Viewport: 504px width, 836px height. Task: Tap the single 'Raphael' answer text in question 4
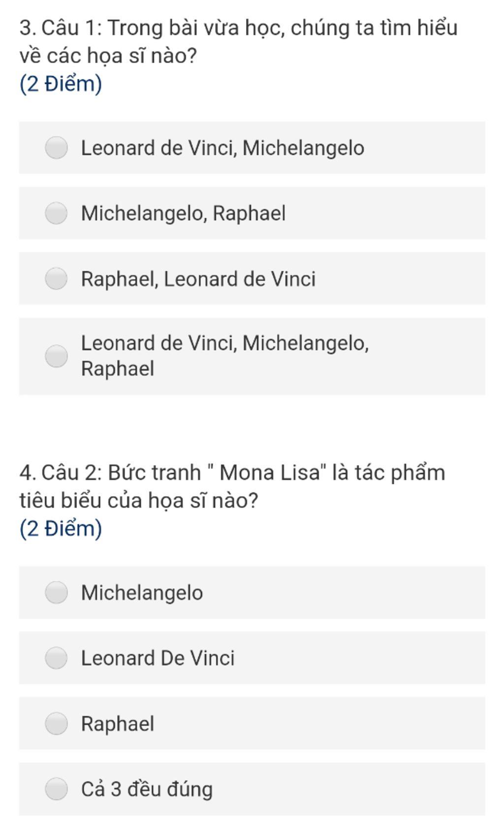[118, 724]
